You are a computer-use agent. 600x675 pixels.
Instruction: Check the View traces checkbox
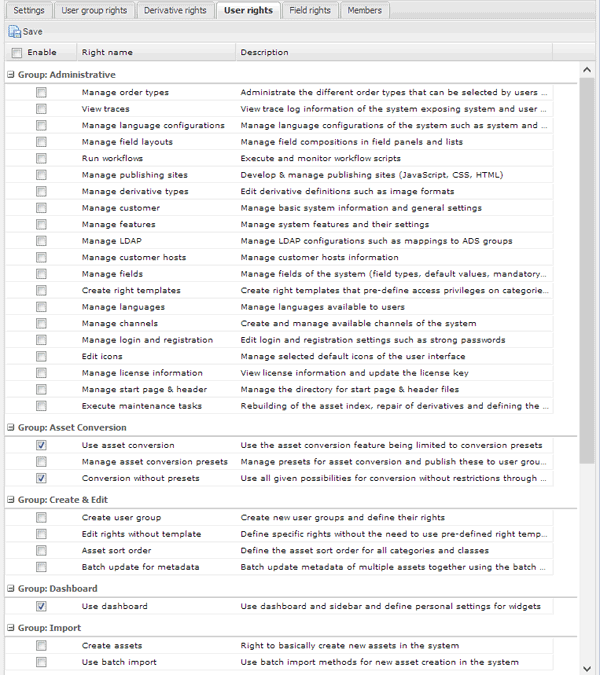click(x=41, y=109)
